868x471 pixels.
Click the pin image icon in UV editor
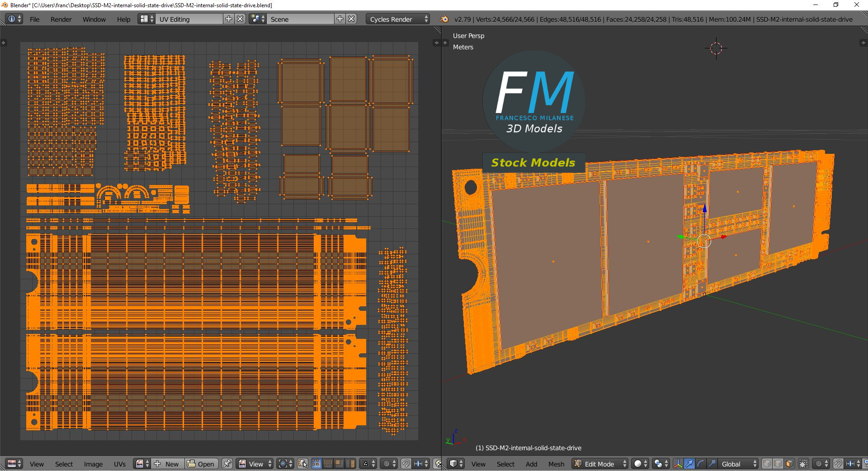227,464
